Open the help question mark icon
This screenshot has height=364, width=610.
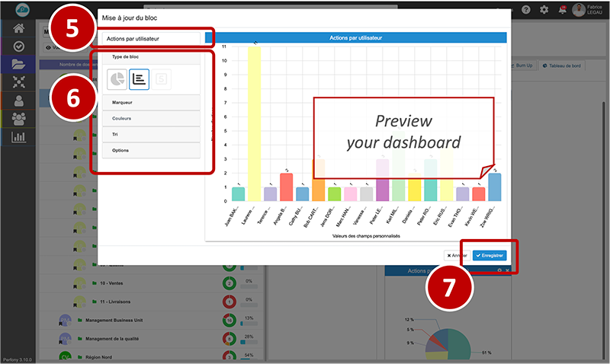click(526, 10)
